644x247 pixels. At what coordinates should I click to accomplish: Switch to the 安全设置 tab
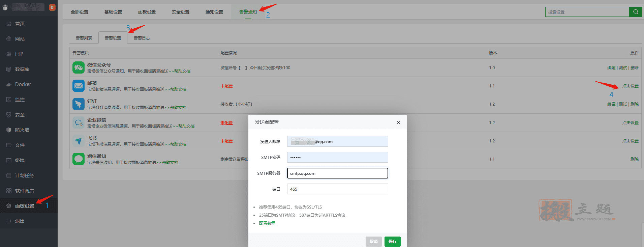(181, 12)
